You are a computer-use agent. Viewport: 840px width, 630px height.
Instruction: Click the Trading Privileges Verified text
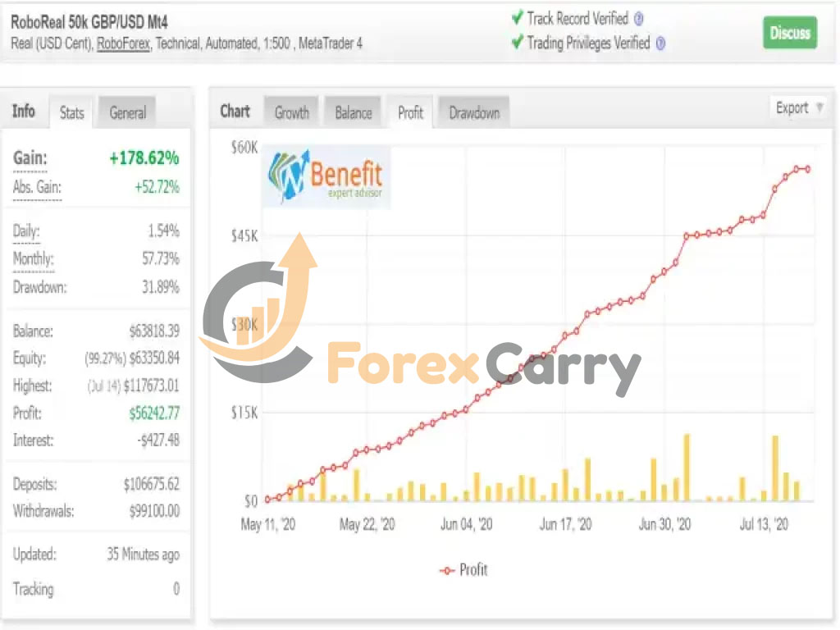pyautogui.click(x=588, y=43)
